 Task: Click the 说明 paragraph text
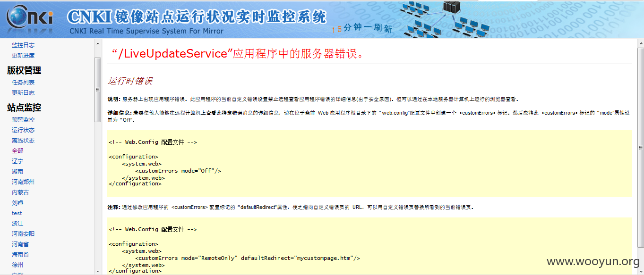(x=313, y=100)
